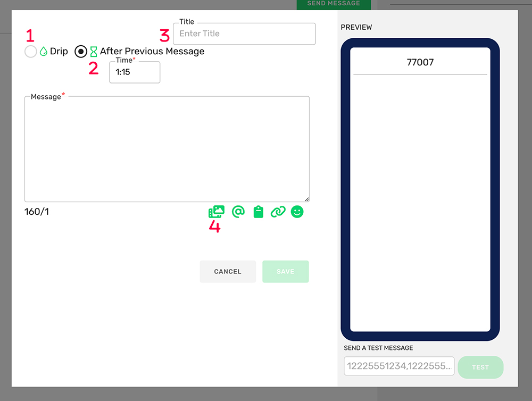Click the 77007 preview header
This screenshot has width=532, height=401.
420,62
